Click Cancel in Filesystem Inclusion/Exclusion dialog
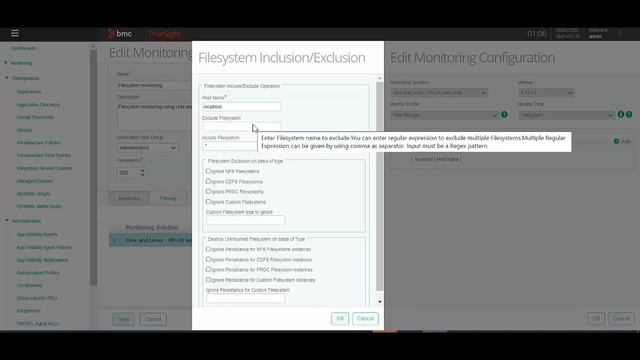 tap(365, 318)
